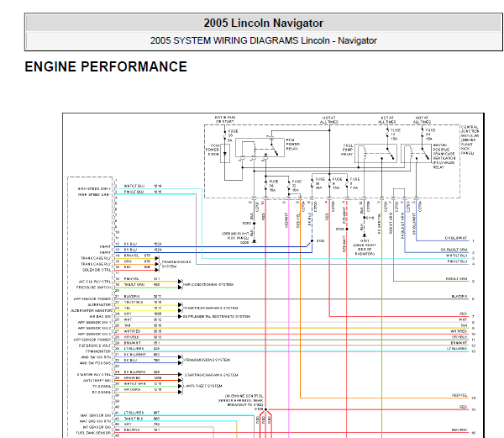This screenshot has height=438, width=504.
Task: Click the 'STARTER RLY CTRL' pin label
Action: tap(94, 375)
